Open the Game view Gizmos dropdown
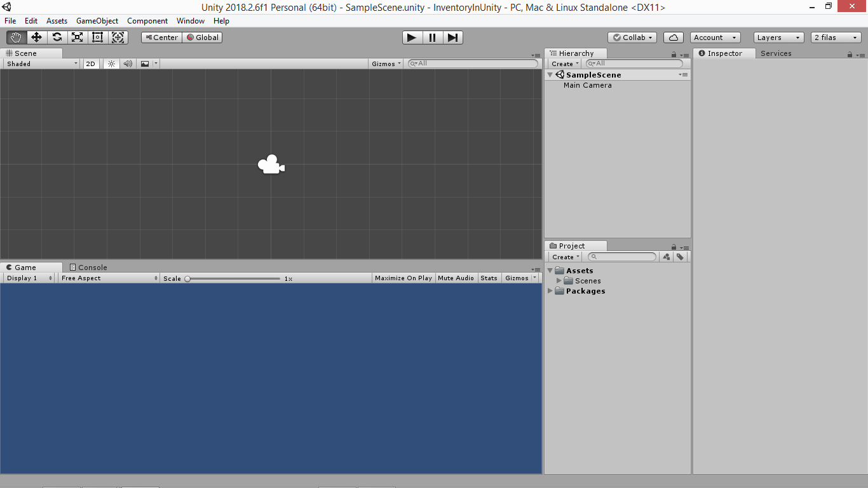This screenshot has height=488, width=868. pos(520,278)
